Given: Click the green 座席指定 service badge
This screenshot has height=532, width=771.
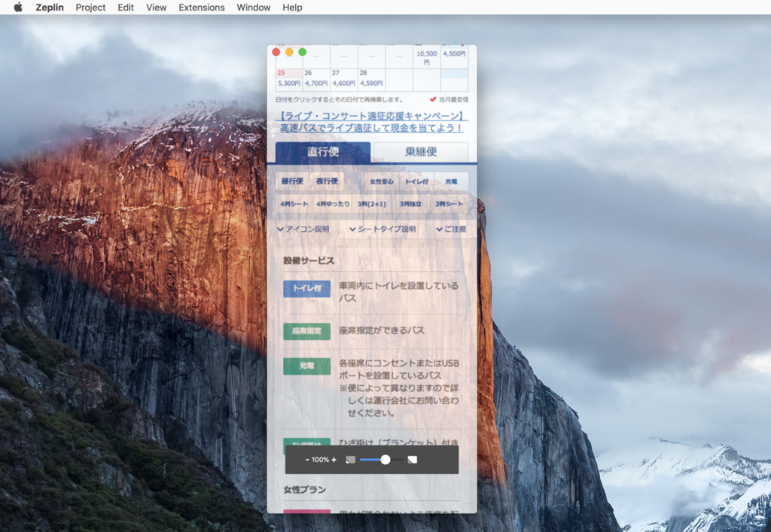Looking at the screenshot, I should pos(306,331).
